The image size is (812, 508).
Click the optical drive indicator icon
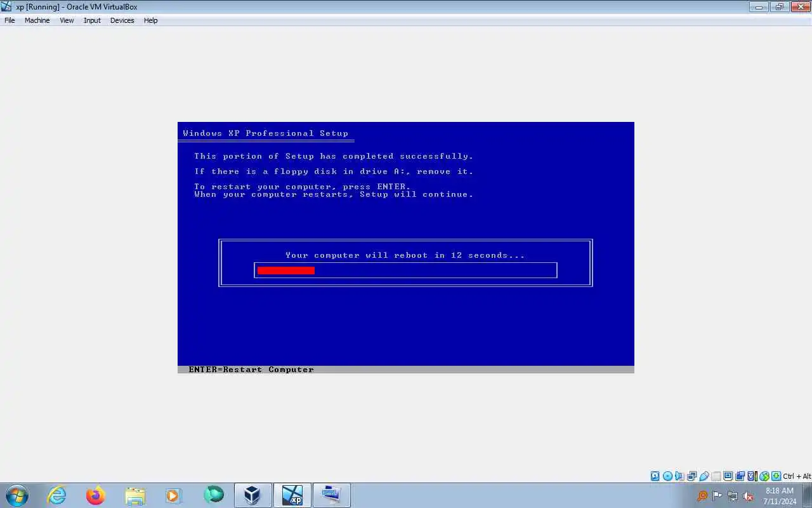point(667,476)
